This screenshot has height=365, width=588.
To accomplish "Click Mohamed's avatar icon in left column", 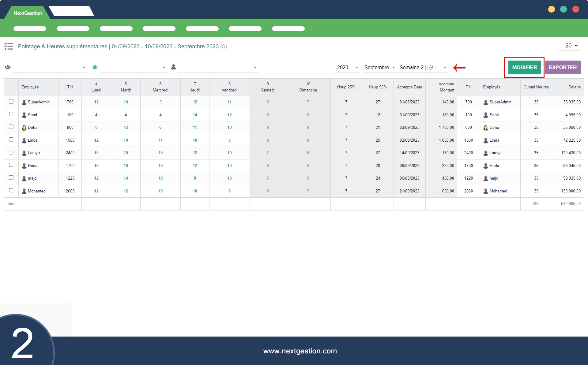I will (24, 191).
